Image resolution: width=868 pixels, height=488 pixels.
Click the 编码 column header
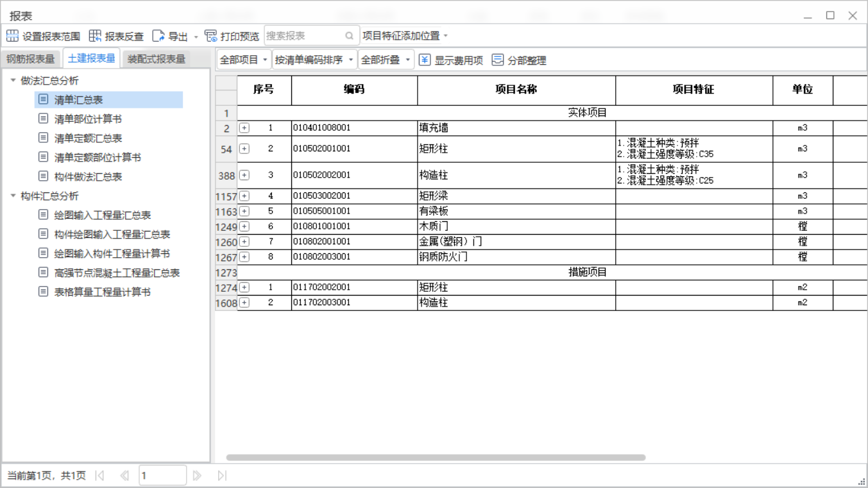[354, 90]
